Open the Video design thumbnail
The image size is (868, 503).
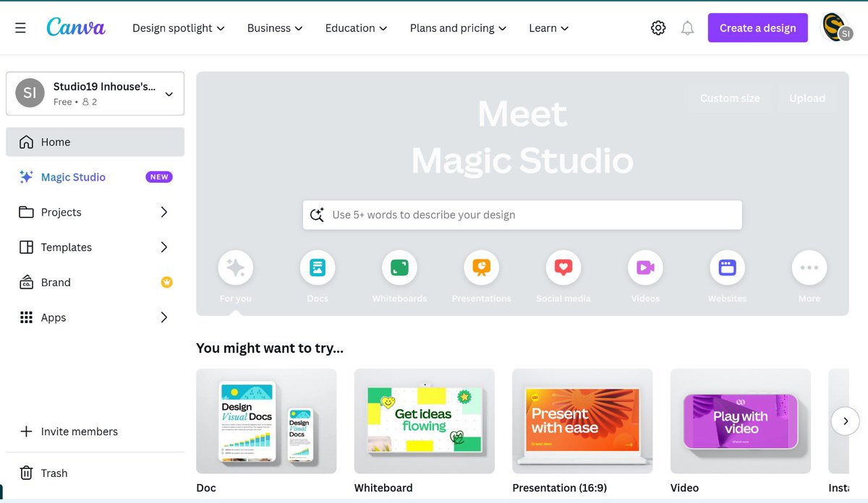pos(741,421)
